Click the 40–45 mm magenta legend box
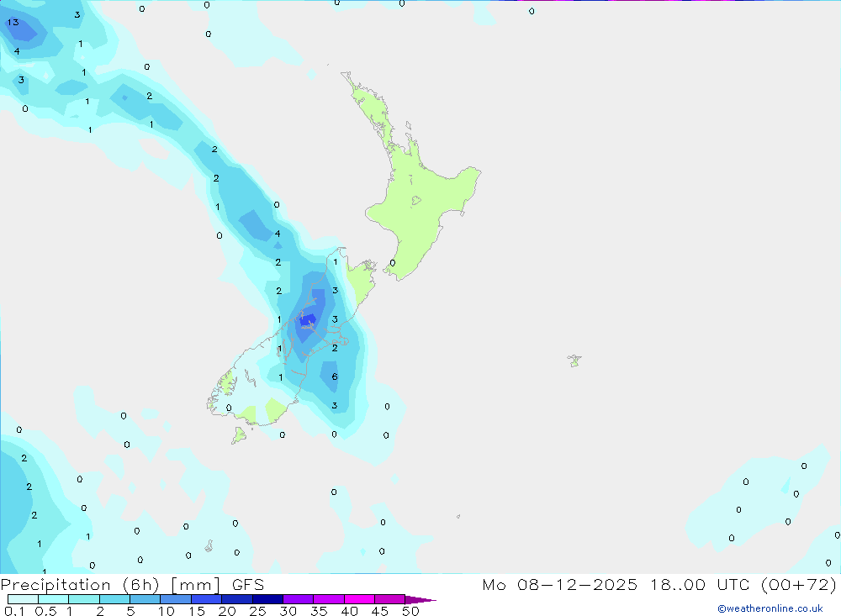 pyautogui.click(x=359, y=599)
